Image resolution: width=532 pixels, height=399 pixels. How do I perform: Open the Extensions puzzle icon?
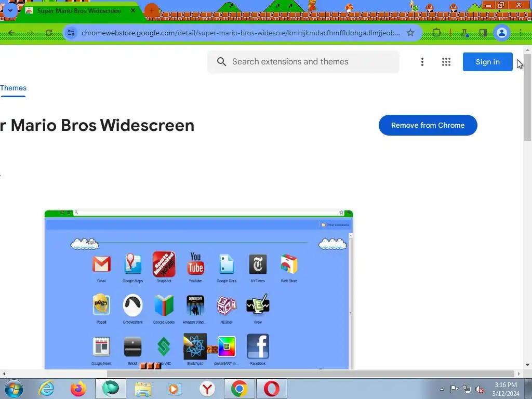tap(436, 33)
